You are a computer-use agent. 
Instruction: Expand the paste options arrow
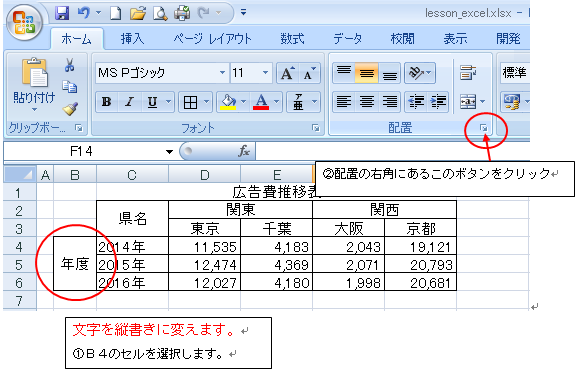tap(34, 110)
